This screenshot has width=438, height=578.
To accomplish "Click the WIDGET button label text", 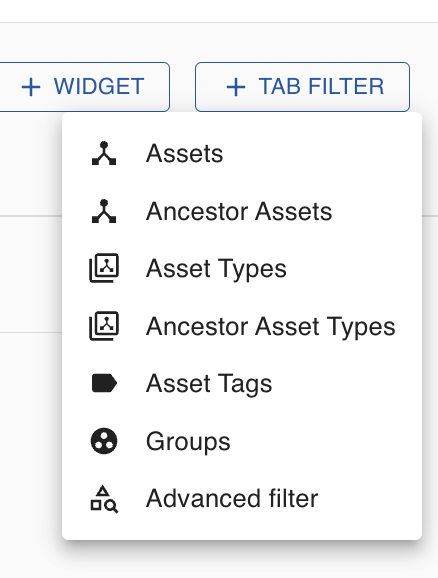I will (99, 86).
